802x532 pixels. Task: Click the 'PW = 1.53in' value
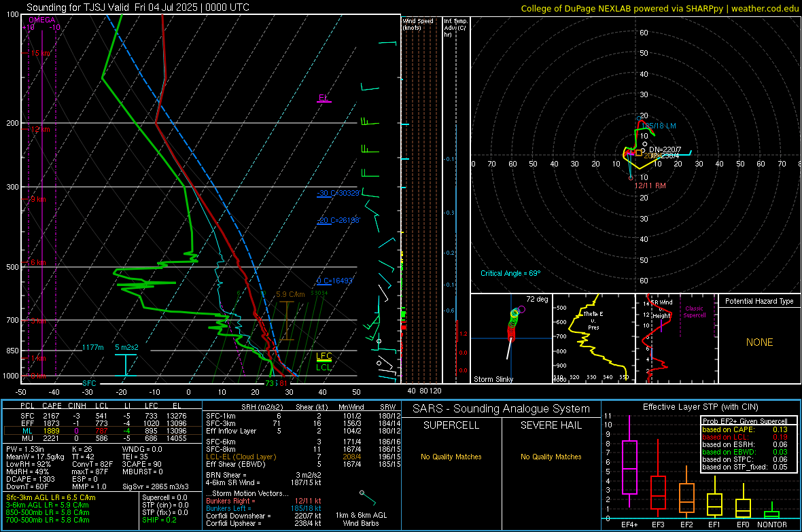tap(24, 450)
